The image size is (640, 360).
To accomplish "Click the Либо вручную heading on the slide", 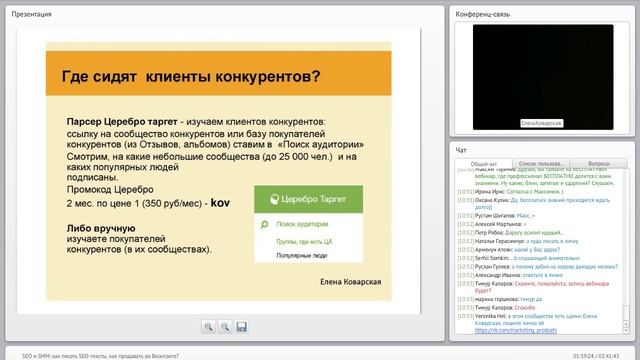I will pos(101,228).
